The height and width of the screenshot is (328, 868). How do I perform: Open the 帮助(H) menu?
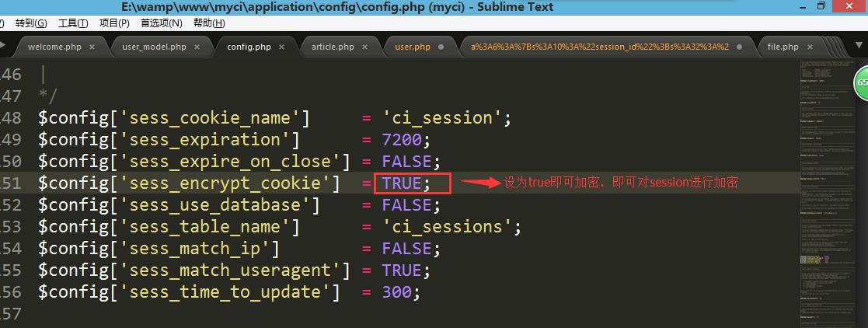(209, 23)
